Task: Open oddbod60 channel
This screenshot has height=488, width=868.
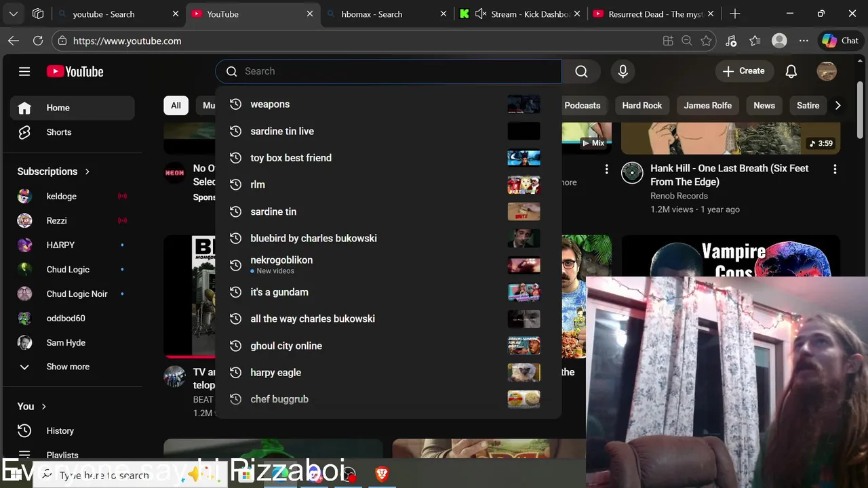Action: click(72, 319)
